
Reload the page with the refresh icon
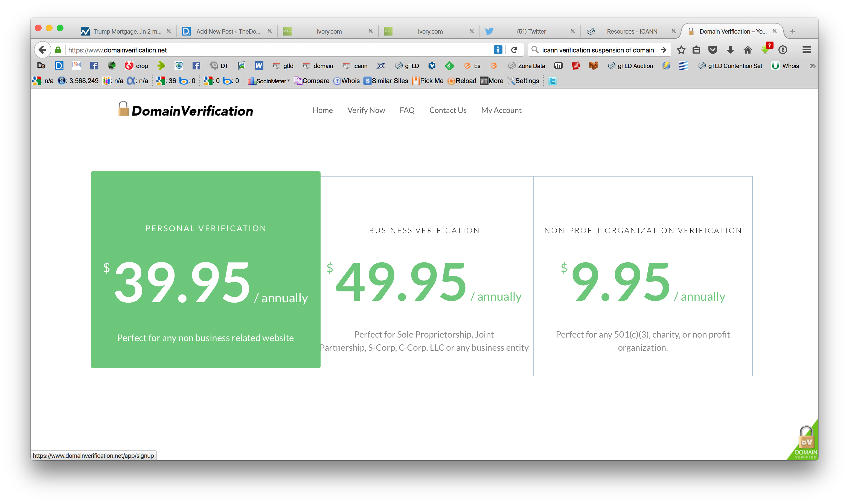514,50
